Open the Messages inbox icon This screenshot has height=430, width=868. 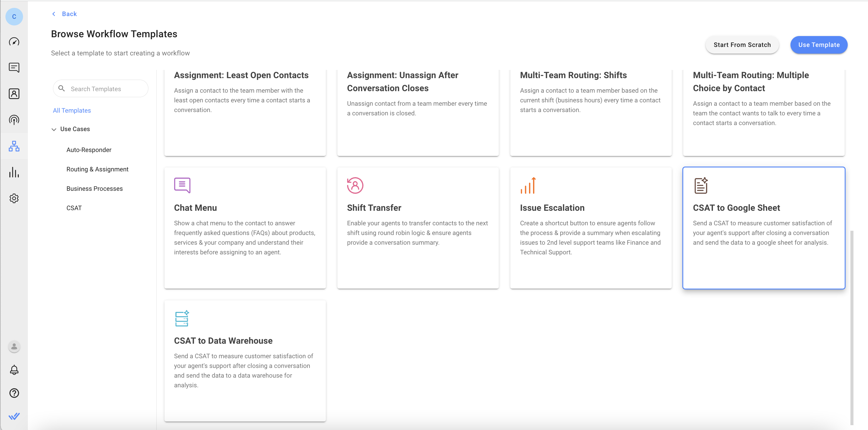[14, 68]
